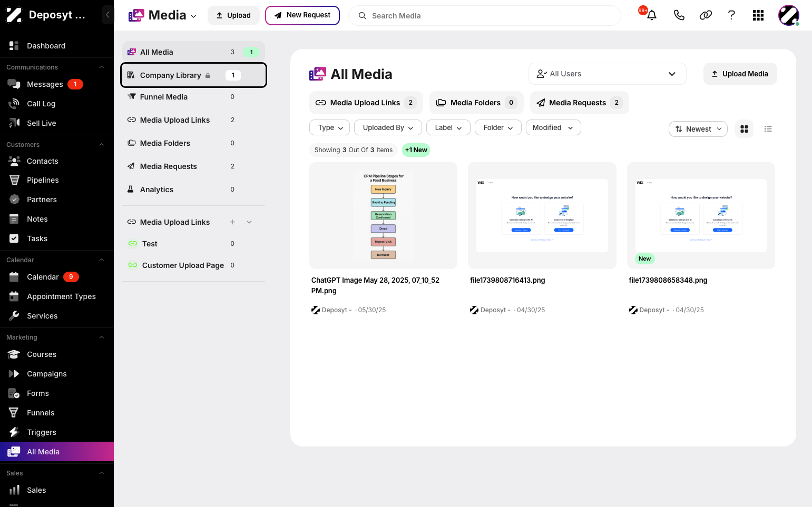Click the +1 New badge
The width and height of the screenshot is (812, 507).
(416, 150)
